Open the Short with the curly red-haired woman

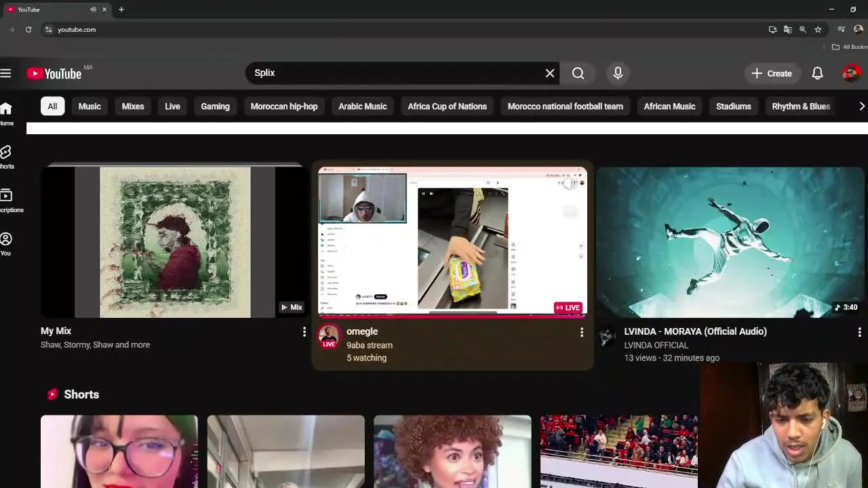[452, 451]
